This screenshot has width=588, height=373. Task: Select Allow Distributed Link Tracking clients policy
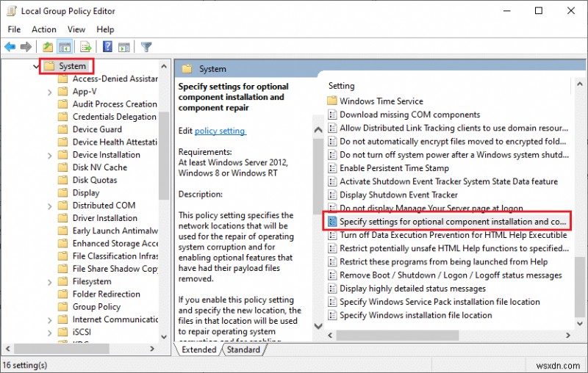pos(453,128)
